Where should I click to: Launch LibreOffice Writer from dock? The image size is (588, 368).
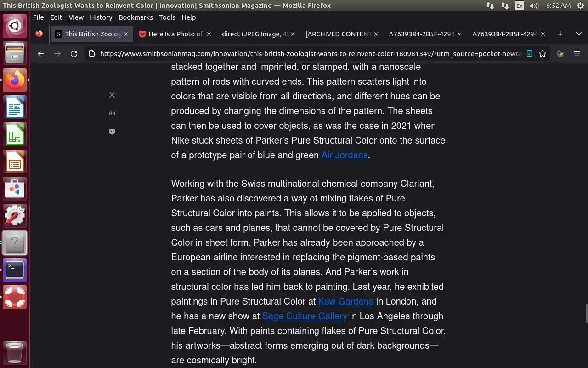[15, 107]
